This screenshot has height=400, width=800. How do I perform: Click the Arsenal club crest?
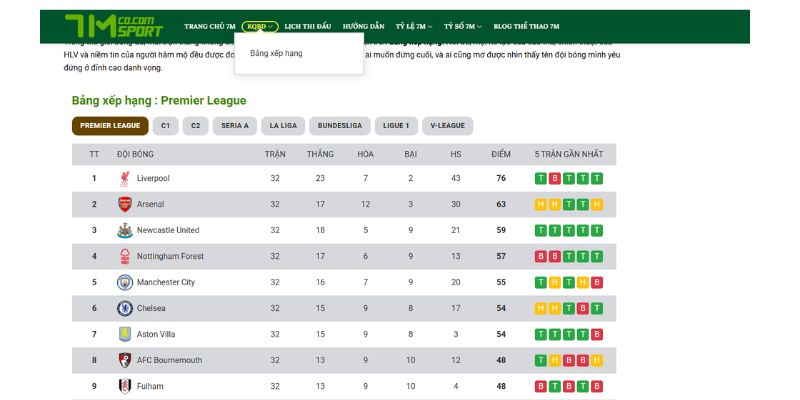tap(124, 204)
